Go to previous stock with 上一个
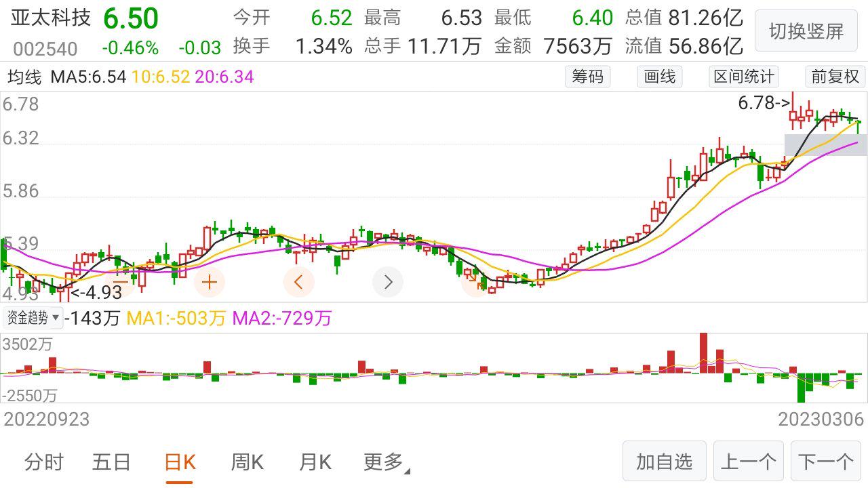The height and width of the screenshot is (488, 868). click(748, 461)
